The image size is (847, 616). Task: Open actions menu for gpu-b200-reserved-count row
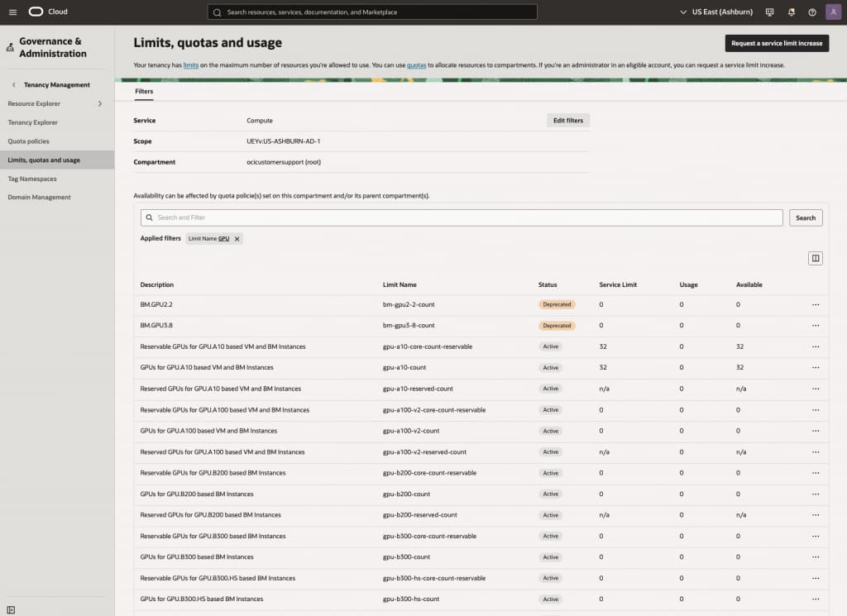click(x=815, y=515)
